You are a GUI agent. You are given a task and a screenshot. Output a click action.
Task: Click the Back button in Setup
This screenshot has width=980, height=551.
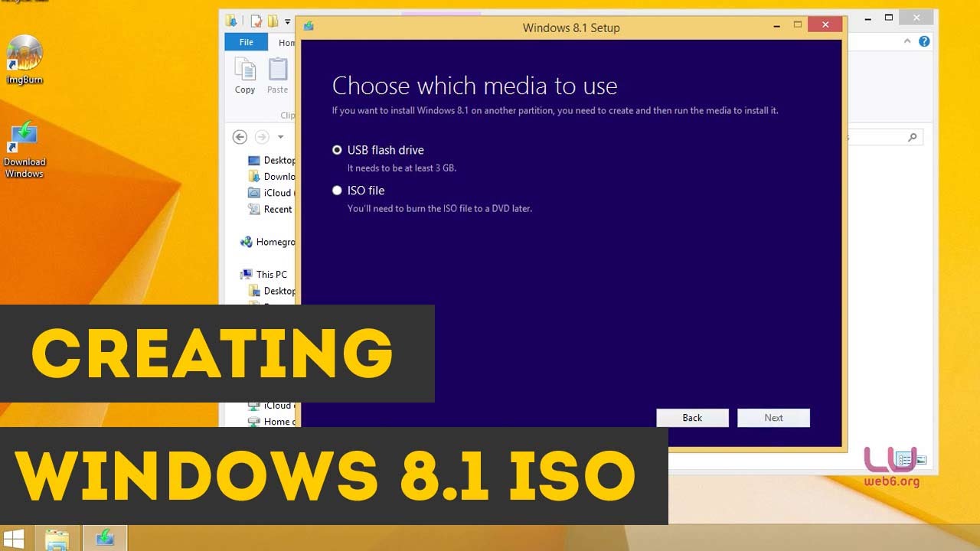pyautogui.click(x=692, y=418)
